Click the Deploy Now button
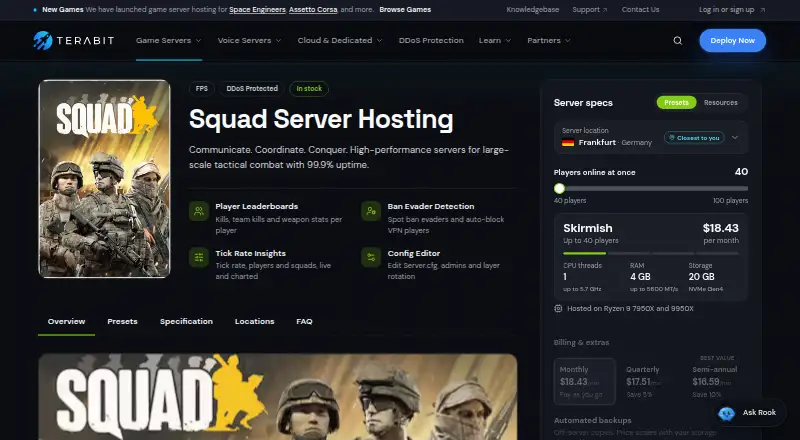800x440 pixels. [x=732, y=40]
